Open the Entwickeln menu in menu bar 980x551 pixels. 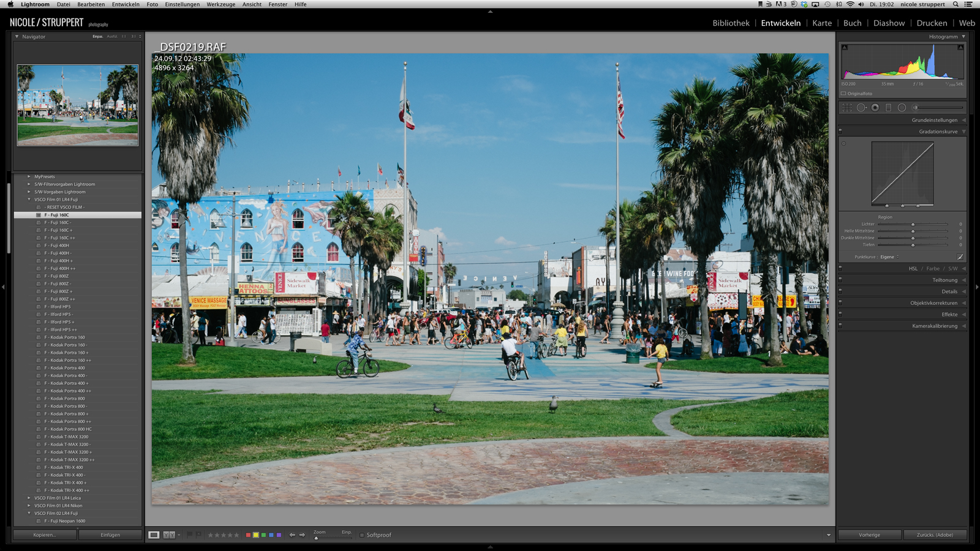pyautogui.click(x=126, y=4)
